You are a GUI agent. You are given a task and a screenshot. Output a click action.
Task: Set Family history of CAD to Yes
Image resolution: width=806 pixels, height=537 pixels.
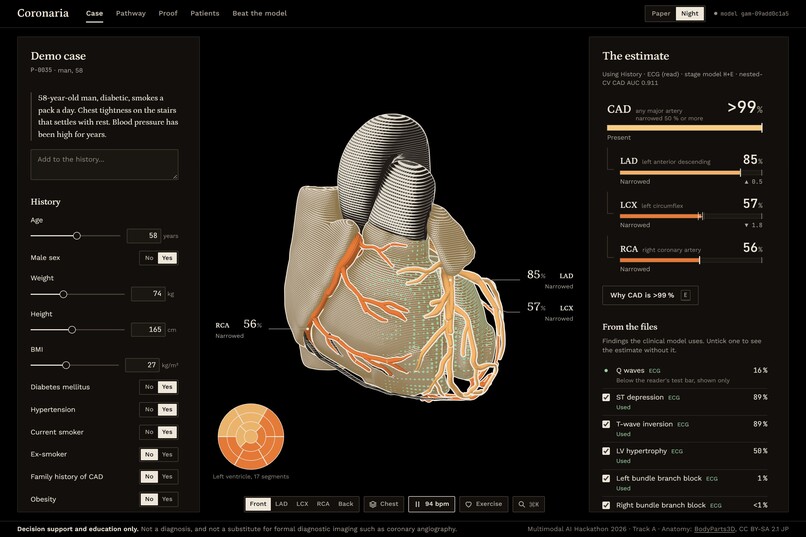(x=167, y=477)
